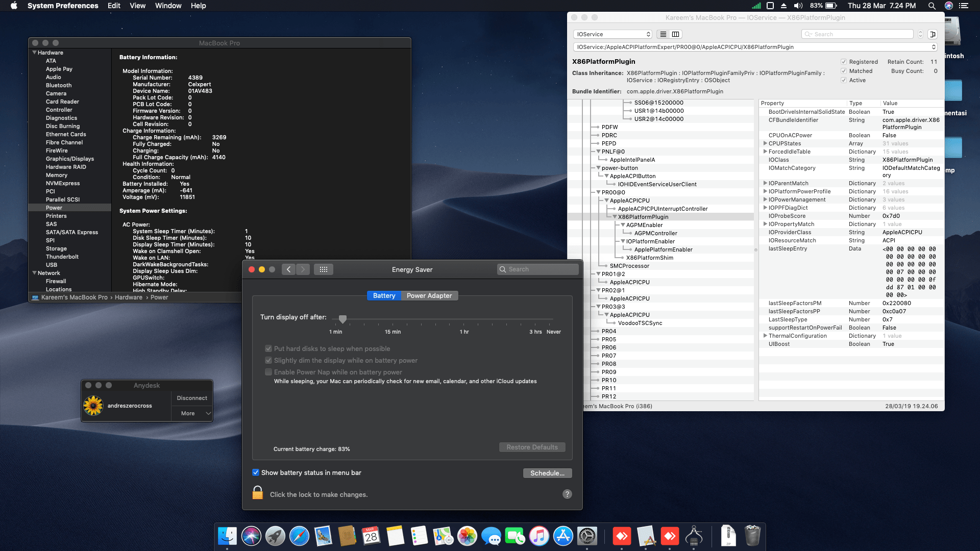Click the Schedule... button
The width and height of the screenshot is (980, 551).
[x=547, y=473]
